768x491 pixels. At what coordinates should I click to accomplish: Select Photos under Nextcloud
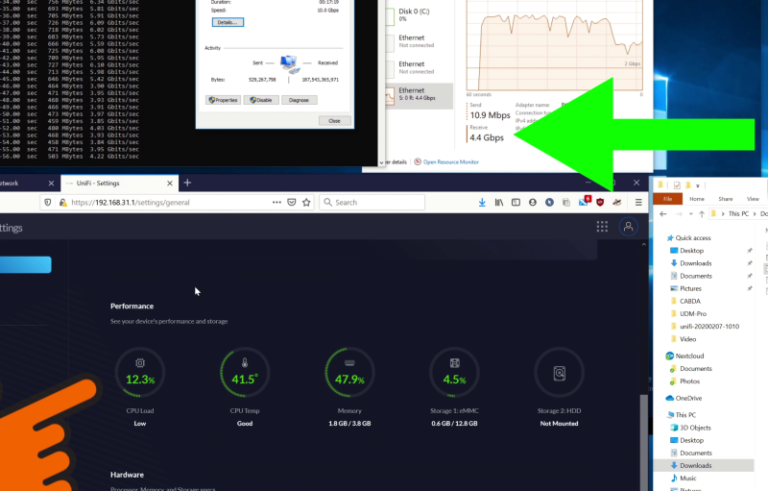689,381
